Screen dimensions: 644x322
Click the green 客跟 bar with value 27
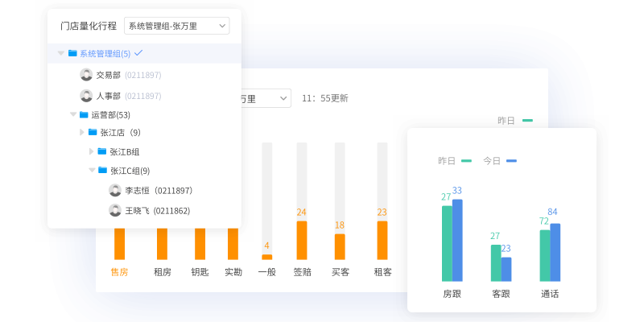pos(496,263)
